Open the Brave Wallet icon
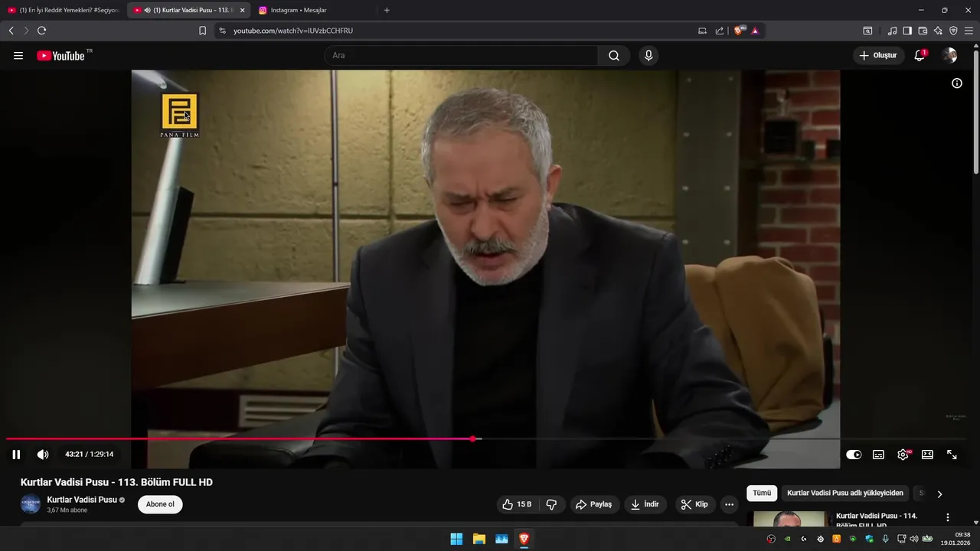980x551 pixels. (x=923, y=31)
